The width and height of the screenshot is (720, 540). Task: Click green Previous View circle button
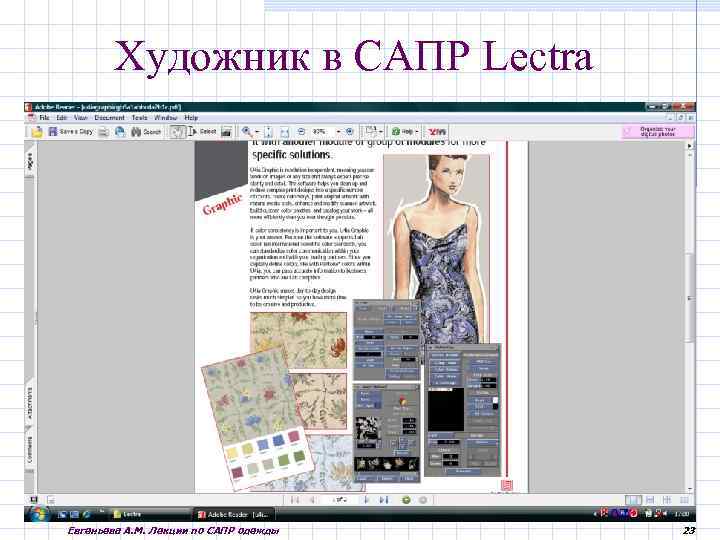pyautogui.click(x=406, y=500)
